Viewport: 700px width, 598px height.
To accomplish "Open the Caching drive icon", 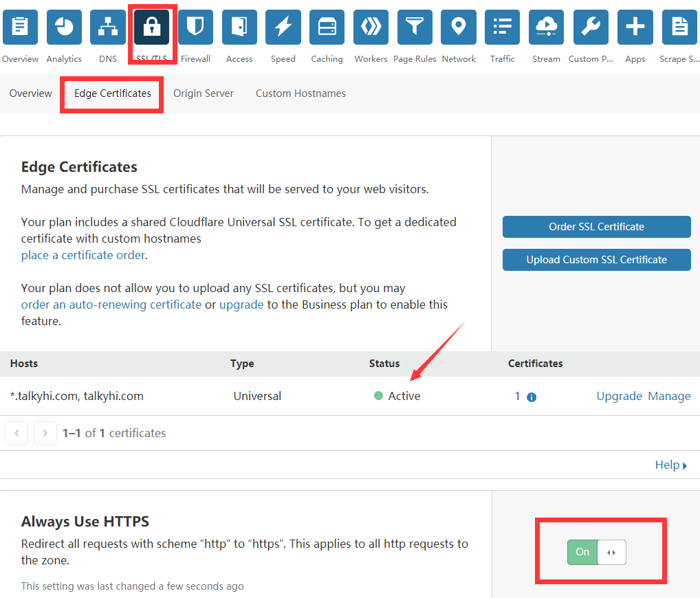I will (x=327, y=27).
